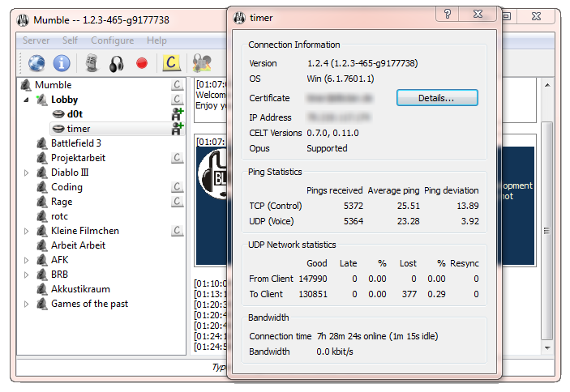Click authenticated icon beside user timer
This screenshot has height=392, width=570.
(178, 129)
